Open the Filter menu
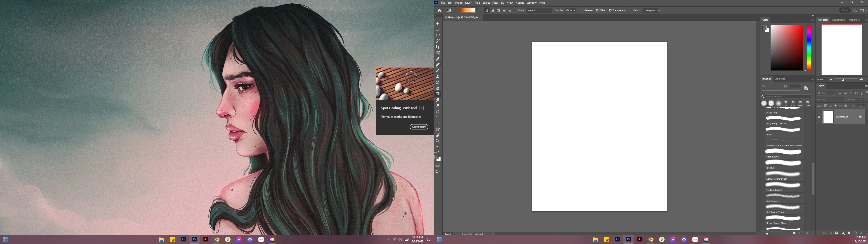This screenshot has height=244, width=868. click(x=495, y=3)
